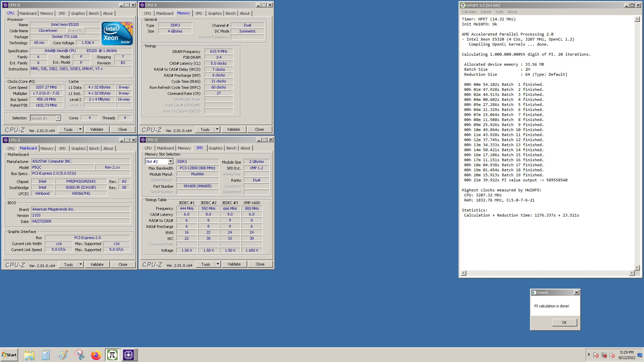Click the Core Speed value 3207.27 MHz
The image size is (644, 362).
46,87
